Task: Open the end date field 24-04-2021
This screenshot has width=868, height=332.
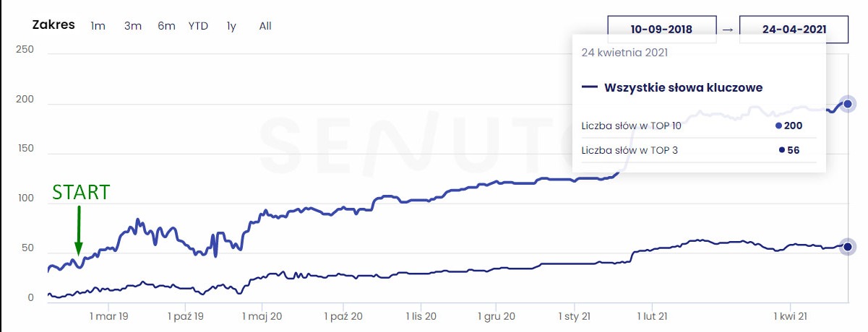Action: point(794,30)
